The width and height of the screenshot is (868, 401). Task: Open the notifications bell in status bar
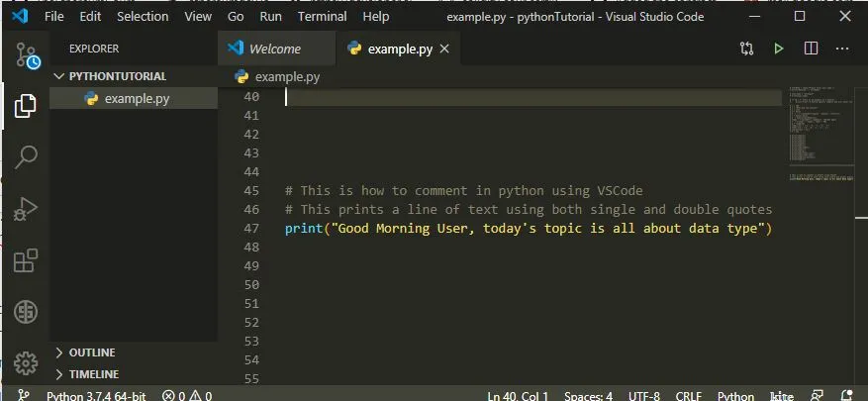tap(846, 395)
